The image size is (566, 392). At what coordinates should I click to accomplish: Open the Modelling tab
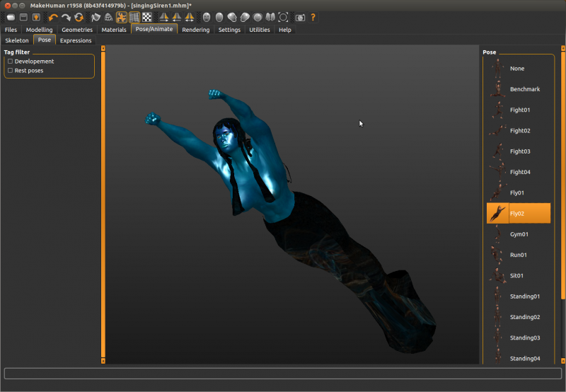pyautogui.click(x=39, y=30)
